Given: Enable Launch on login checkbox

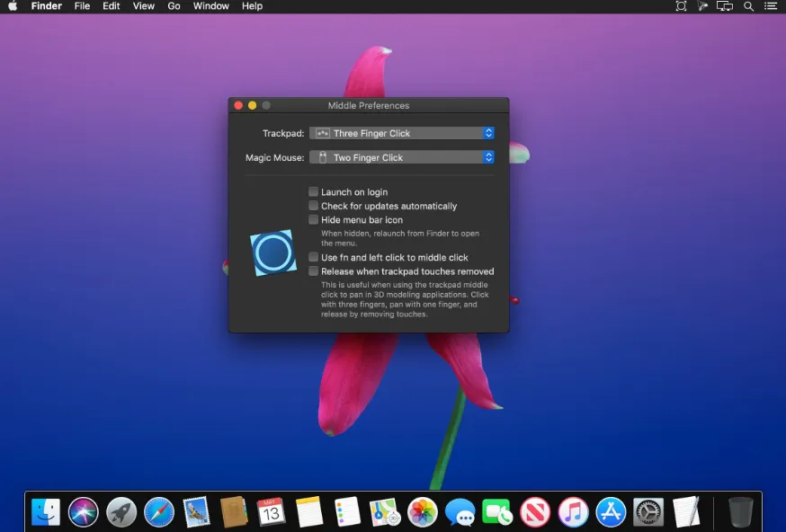Looking at the screenshot, I should point(313,191).
